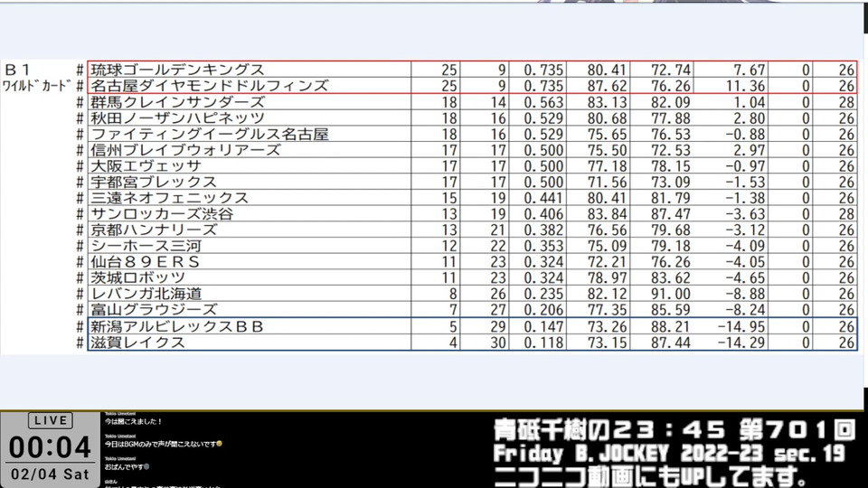The image size is (868, 488).
Task: Click the 72.21 value in 仙台 row
Action: pyautogui.click(x=608, y=263)
